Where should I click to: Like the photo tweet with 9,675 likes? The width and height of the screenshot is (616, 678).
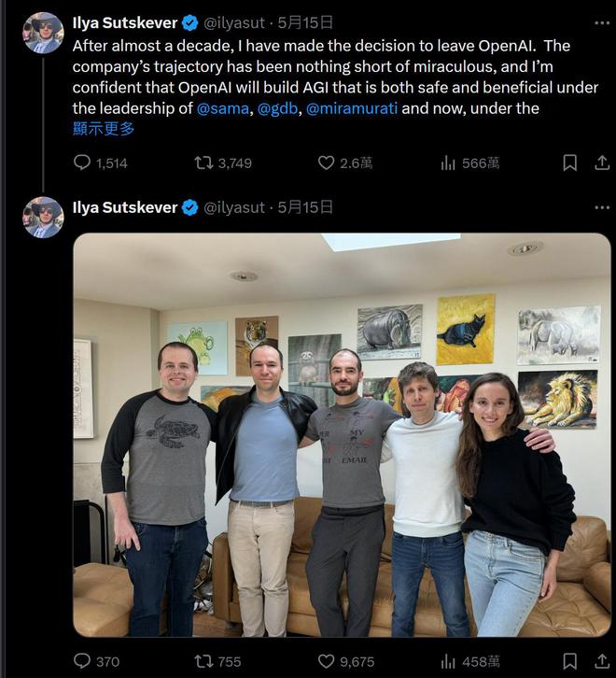346,661
